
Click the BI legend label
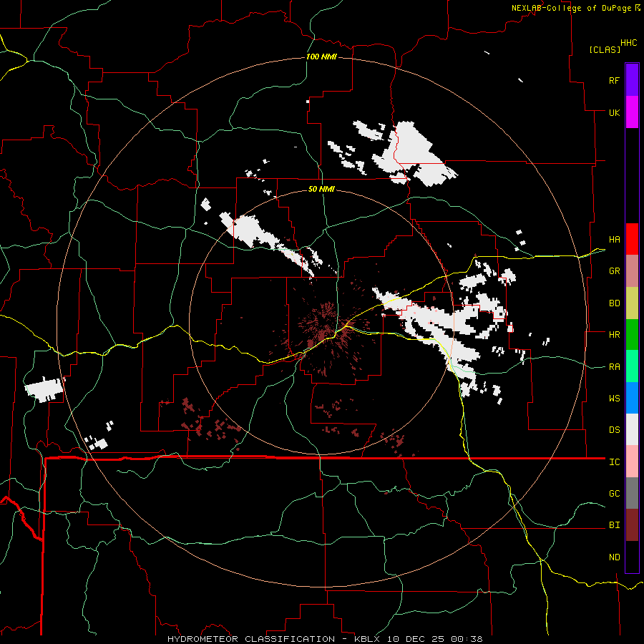click(x=614, y=525)
